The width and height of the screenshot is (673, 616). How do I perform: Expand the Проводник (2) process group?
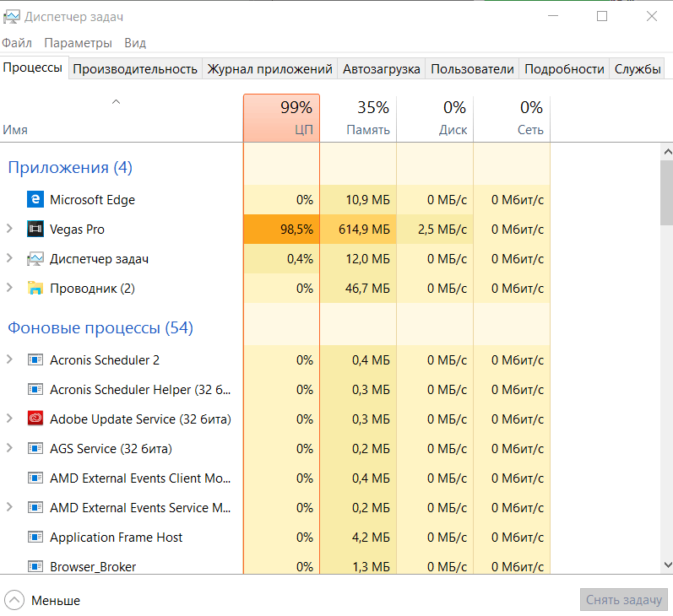coord(9,288)
